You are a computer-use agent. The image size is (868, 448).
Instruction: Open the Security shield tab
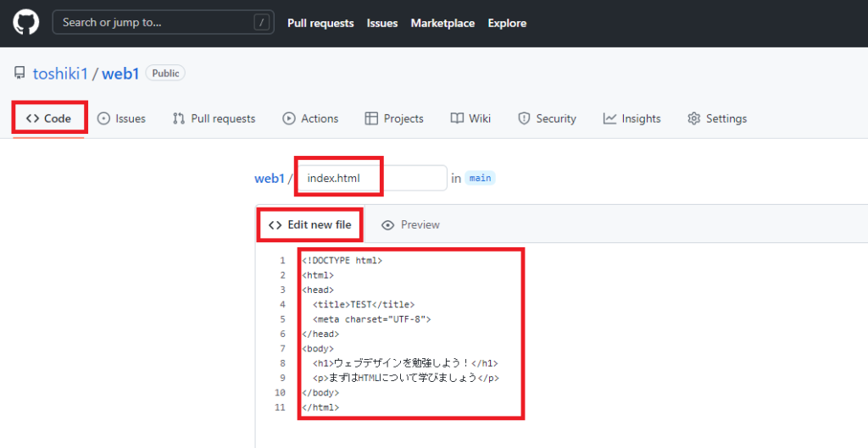[547, 119]
